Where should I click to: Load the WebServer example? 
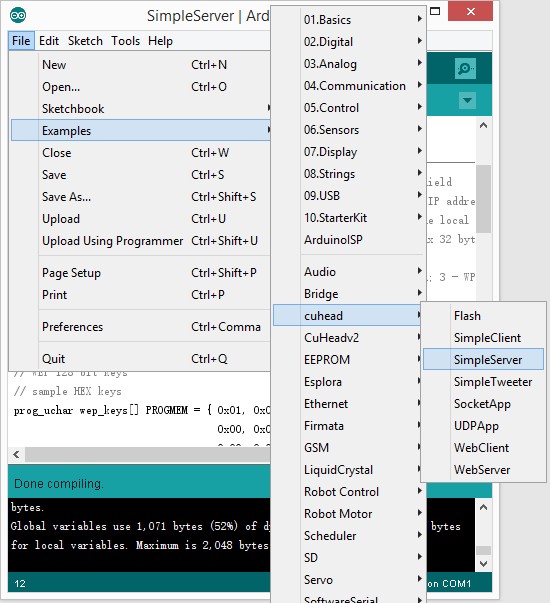point(483,470)
